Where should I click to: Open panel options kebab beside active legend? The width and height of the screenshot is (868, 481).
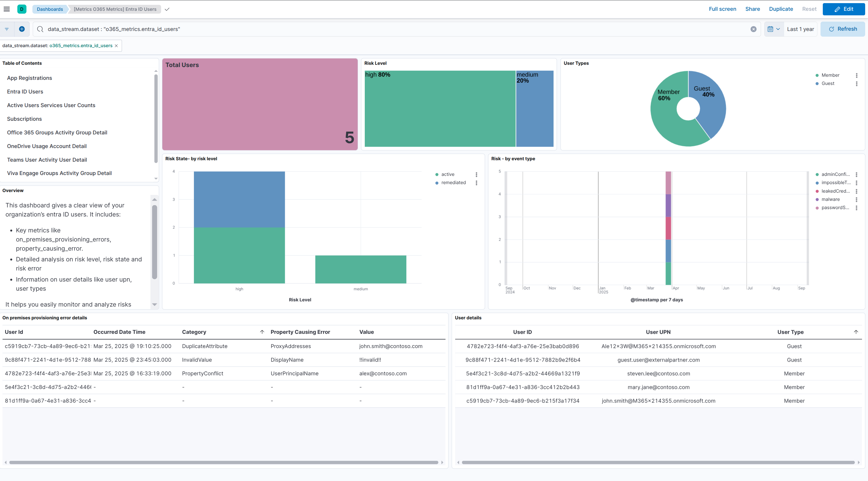tap(477, 174)
